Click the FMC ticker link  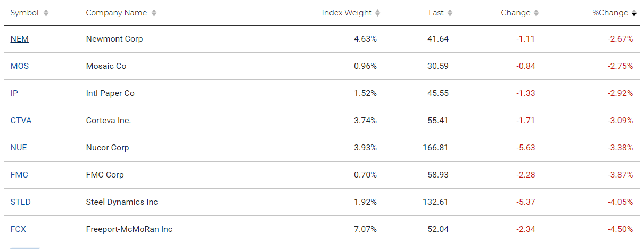(x=19, y=175)
